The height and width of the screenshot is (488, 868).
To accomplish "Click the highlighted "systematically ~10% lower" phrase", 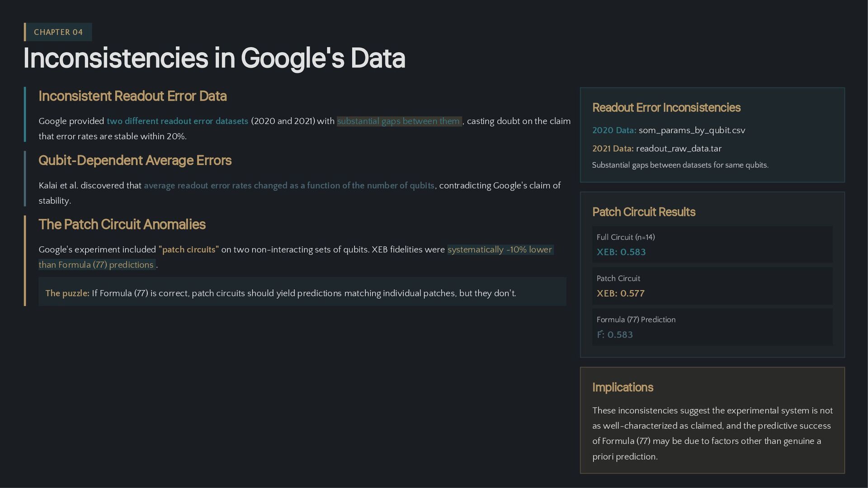I will point(500,250).
